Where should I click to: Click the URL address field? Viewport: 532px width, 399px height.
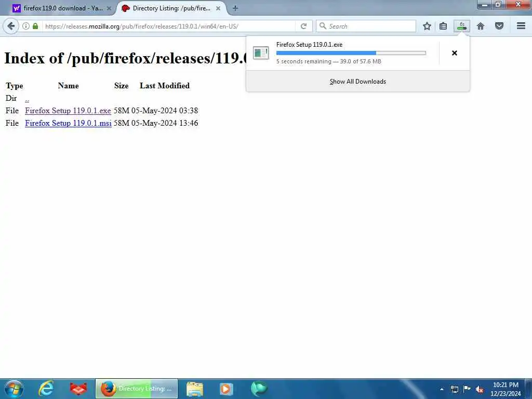pyautogui.click(x=170, y=26)
